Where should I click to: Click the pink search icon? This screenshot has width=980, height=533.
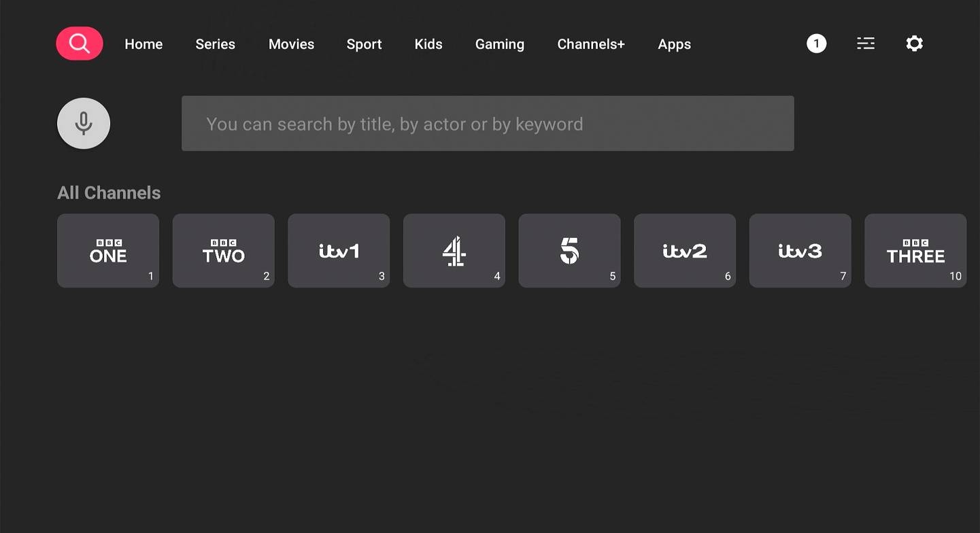(80, 44)
